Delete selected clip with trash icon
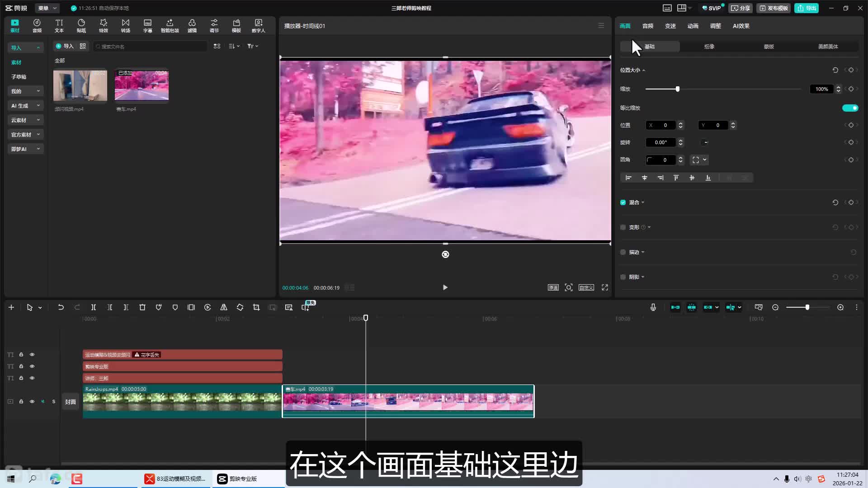868x488 pixels. pyautogui.click(x=142, y=307)
